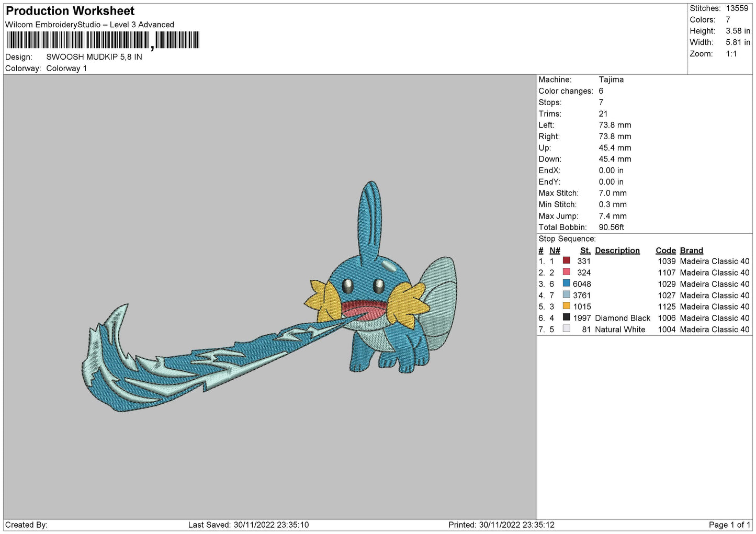Select the pink swatch for thread 324
Viewport: 756px width, 534px height.
coord(566,272)
